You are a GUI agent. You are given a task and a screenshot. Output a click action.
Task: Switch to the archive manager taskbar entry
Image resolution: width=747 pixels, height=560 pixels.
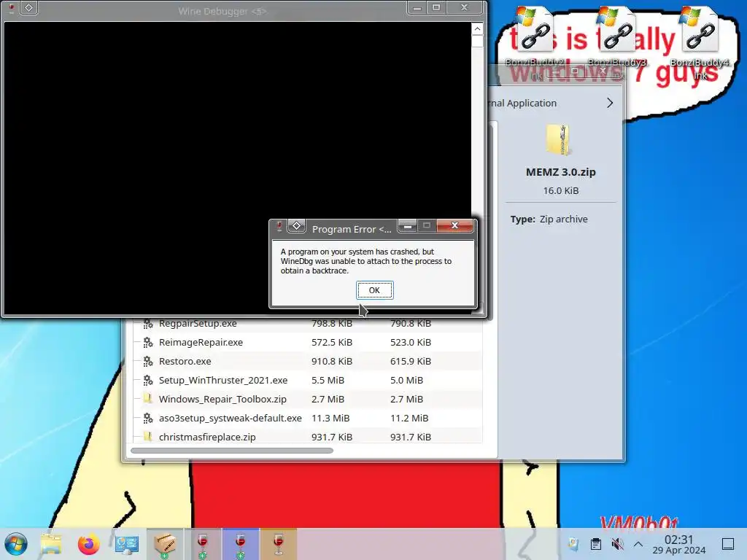[x=165, y=544]
